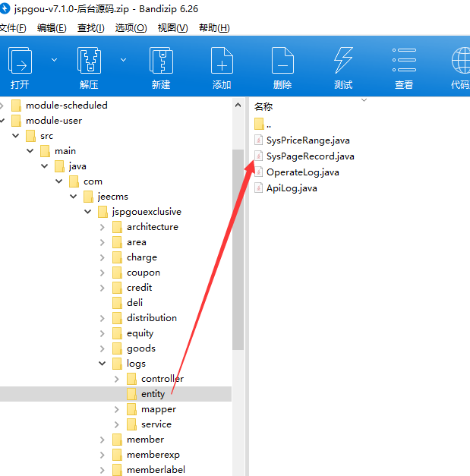Viewport: 470px width, 476px height.
Task: Open the 选项(O) menu
Action: [131, 28]
